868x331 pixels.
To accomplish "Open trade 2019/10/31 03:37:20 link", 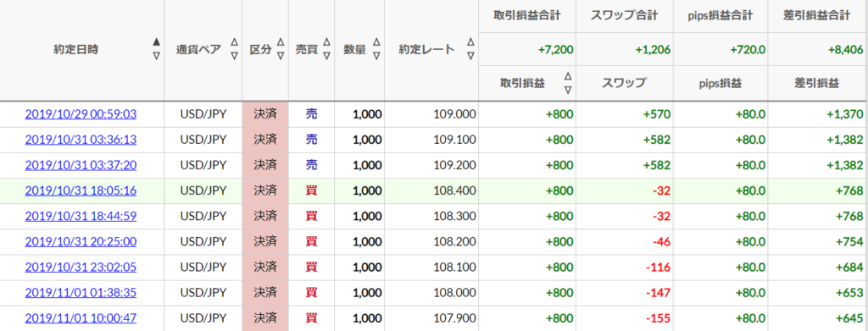I will click(81, 165).
